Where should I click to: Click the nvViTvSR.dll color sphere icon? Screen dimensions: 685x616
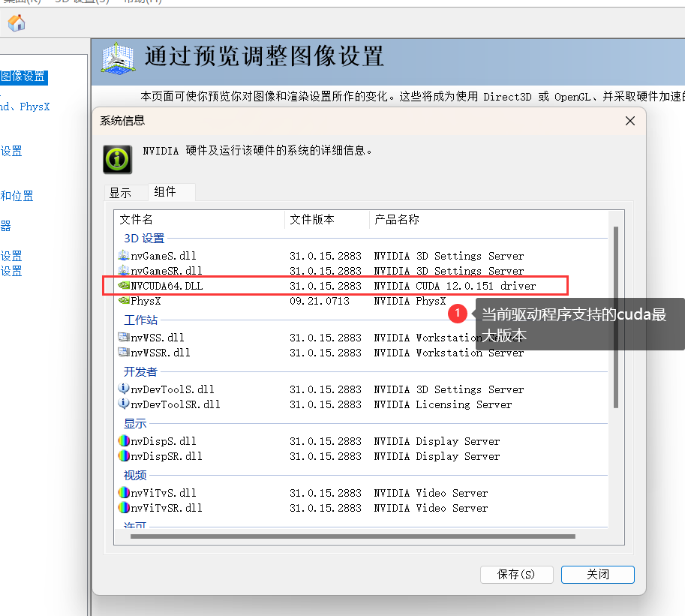(x=124, y=508)
